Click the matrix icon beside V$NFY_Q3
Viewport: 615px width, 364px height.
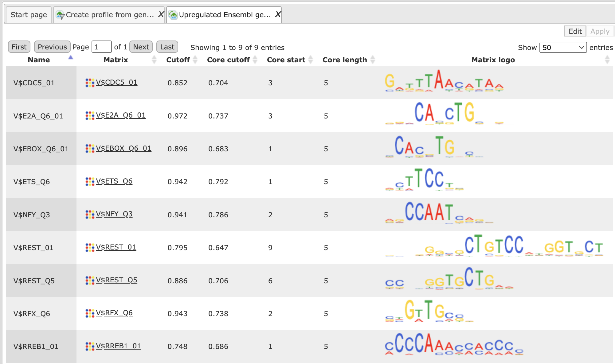coord(90,214)
